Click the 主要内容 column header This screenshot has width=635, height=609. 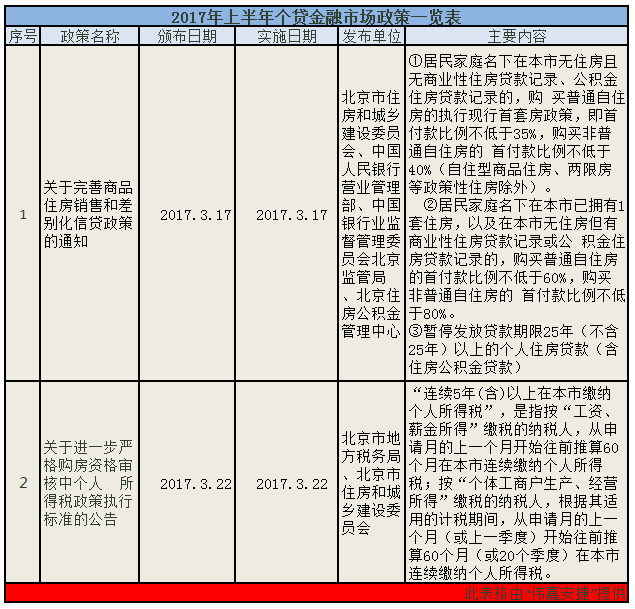pos(518,36)
